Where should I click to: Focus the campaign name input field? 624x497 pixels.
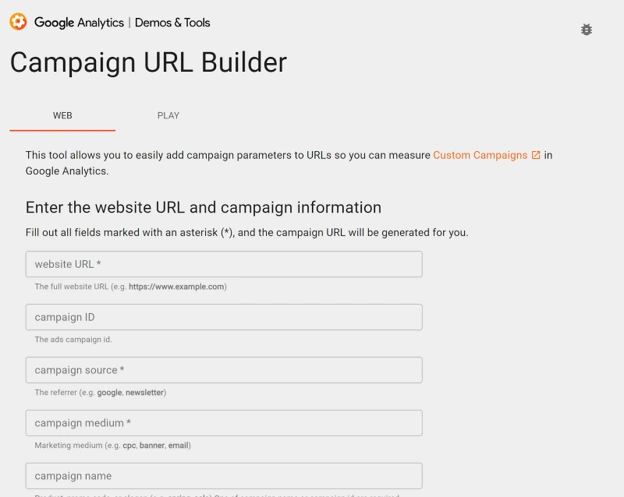[224, 476]
